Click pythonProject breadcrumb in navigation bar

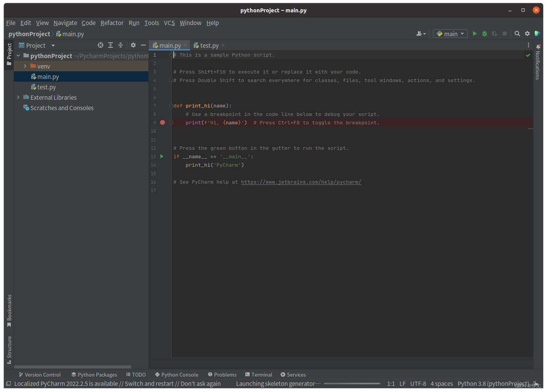click(x=29, y=34)
